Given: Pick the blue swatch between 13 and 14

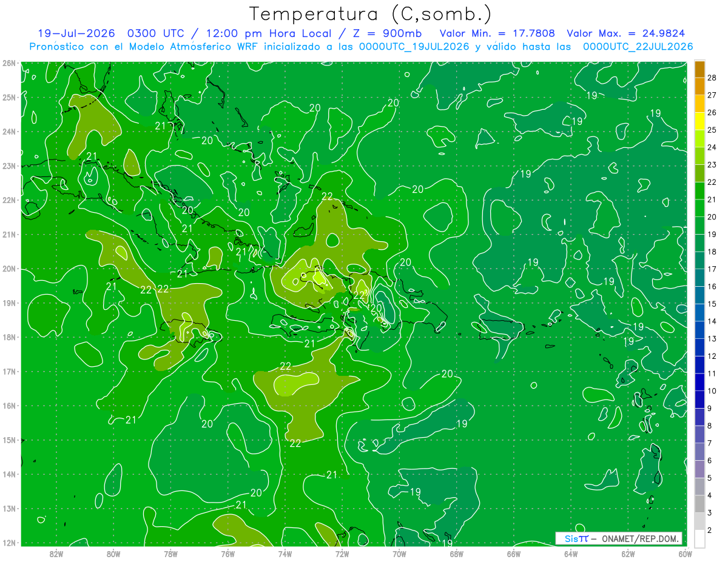Looking at the screenshot, I should pyautogui.click(x=699, y=330).
